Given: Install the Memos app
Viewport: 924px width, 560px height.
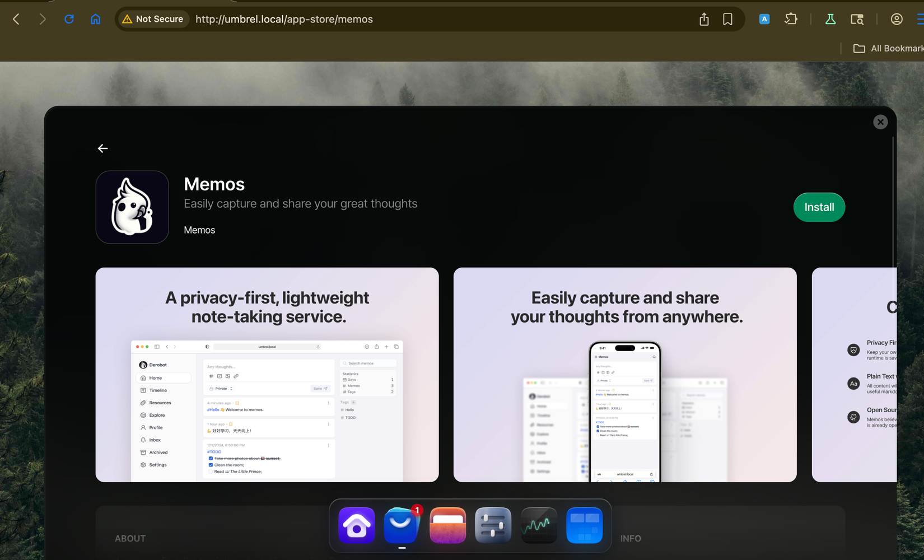Looking at the screenshot, I should point(819,207).
